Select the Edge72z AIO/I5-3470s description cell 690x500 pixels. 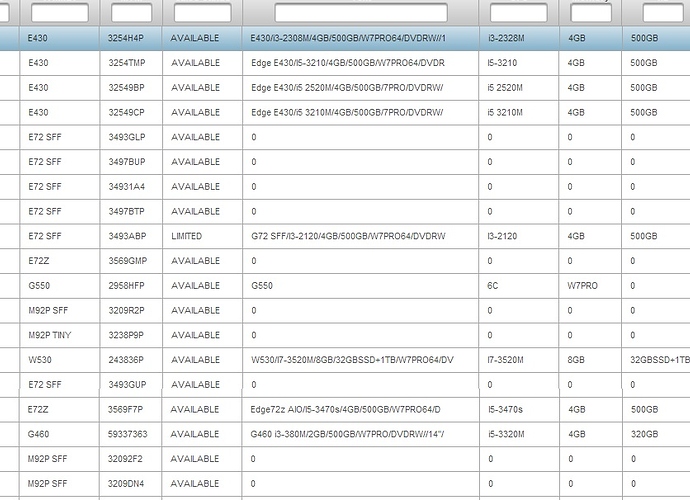[345, 409]
